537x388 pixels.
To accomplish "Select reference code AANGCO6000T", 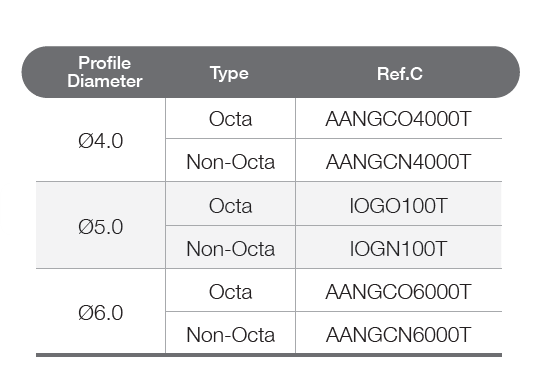I will tap(398, 292).
